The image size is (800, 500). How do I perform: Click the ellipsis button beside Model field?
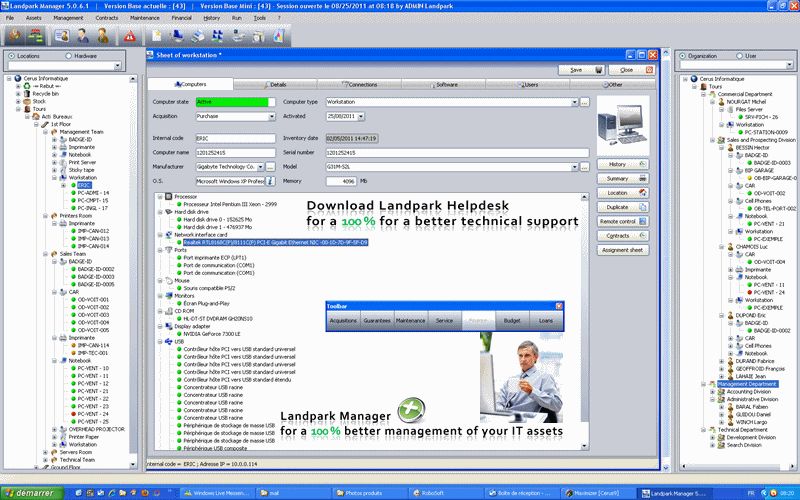(x=585, y=167)
